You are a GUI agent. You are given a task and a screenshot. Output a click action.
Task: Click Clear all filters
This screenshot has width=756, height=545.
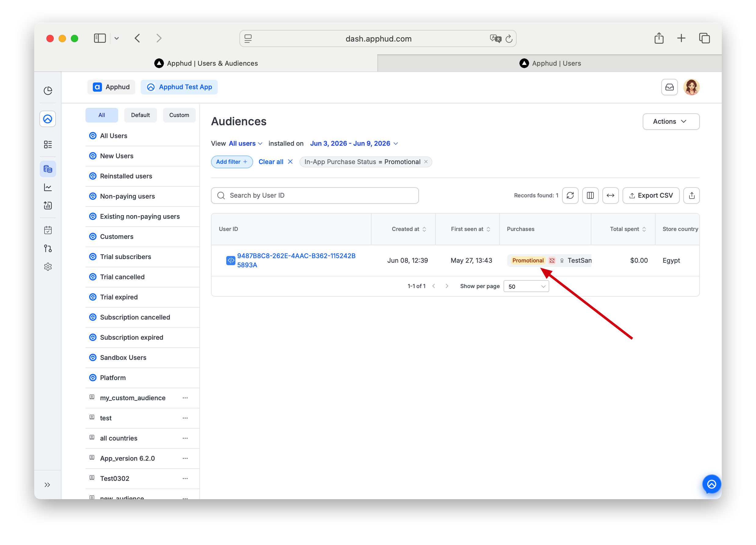coord(275,162)
